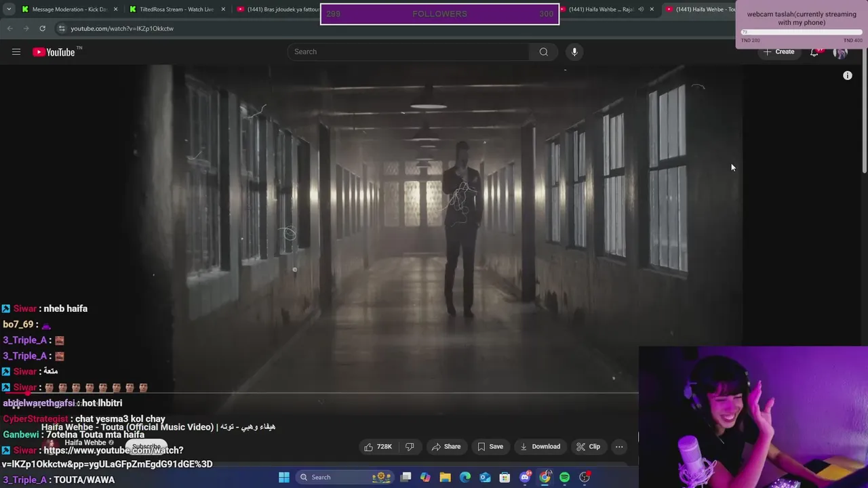View site information icon in address bar
This screenshot has height=488, width=868.
62,28
